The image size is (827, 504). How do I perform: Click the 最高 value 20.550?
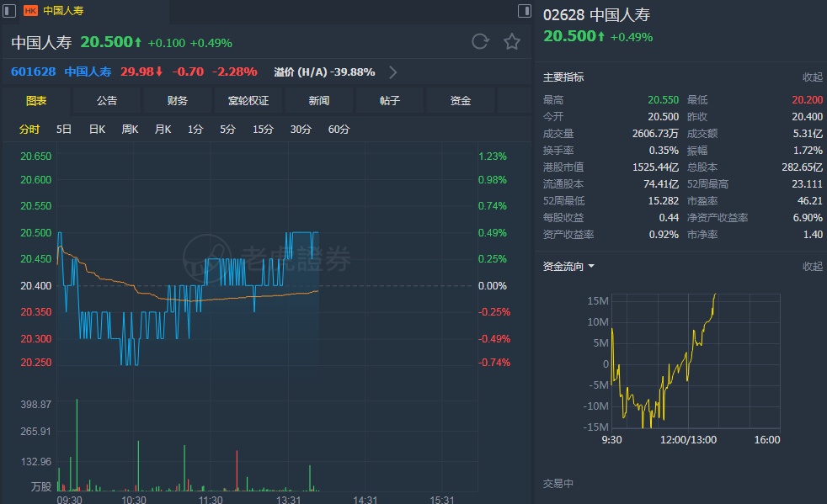tap(663, 99)
